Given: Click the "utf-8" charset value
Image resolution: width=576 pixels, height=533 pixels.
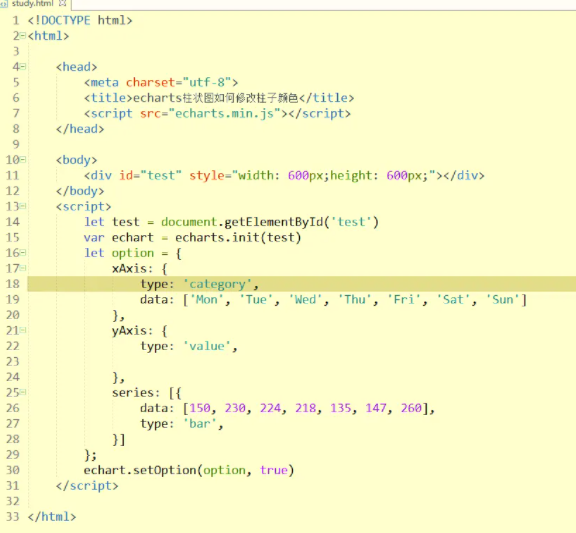Looking at the screenshot, I should [206, 82].
